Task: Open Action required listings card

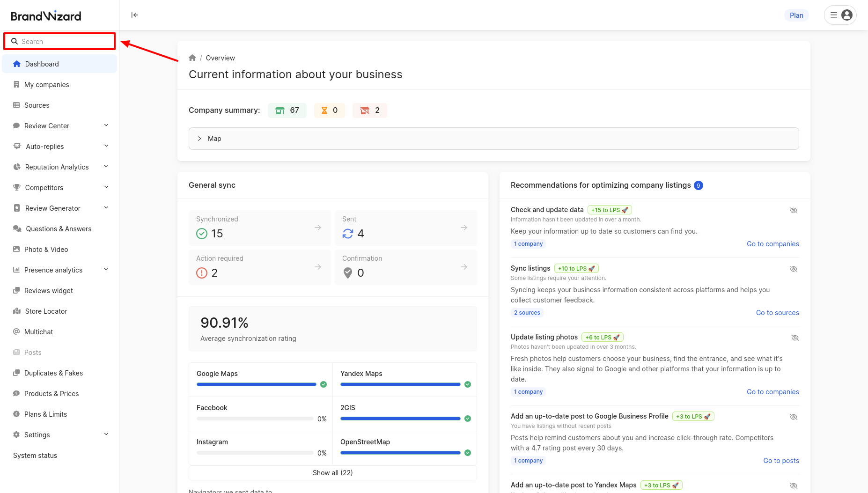Action: click(259, 267)
